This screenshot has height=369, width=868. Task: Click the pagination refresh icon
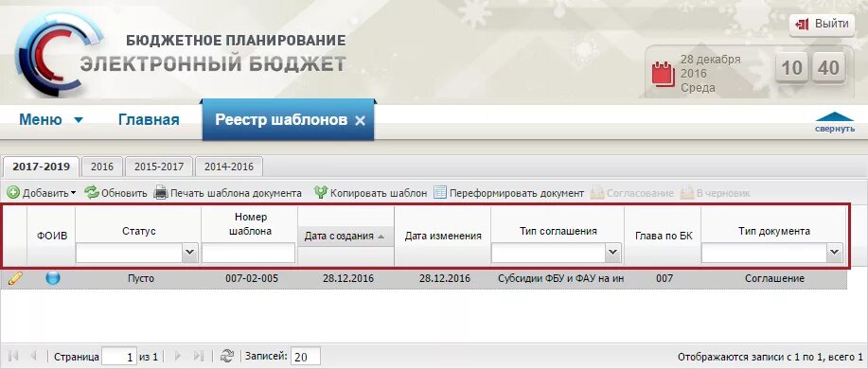226,357
